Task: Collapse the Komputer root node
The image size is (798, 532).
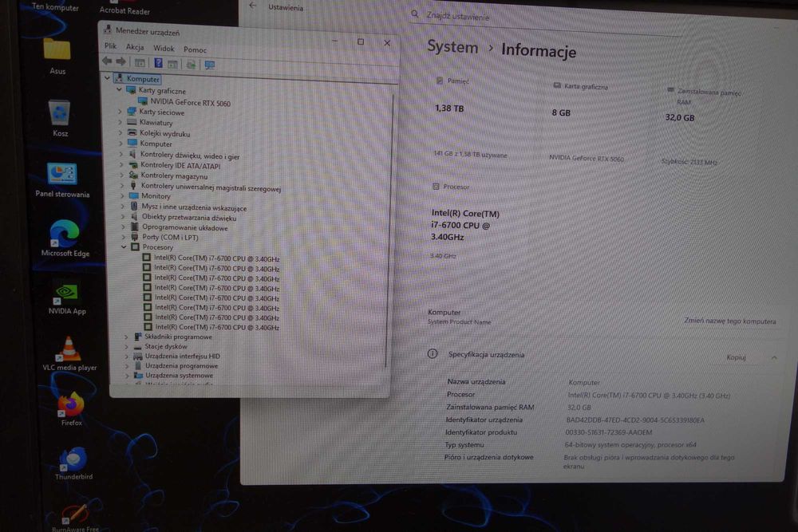Action: coord(107,78)
